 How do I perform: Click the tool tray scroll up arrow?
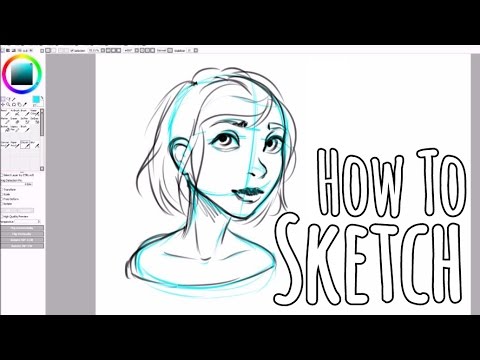(42, 111)
